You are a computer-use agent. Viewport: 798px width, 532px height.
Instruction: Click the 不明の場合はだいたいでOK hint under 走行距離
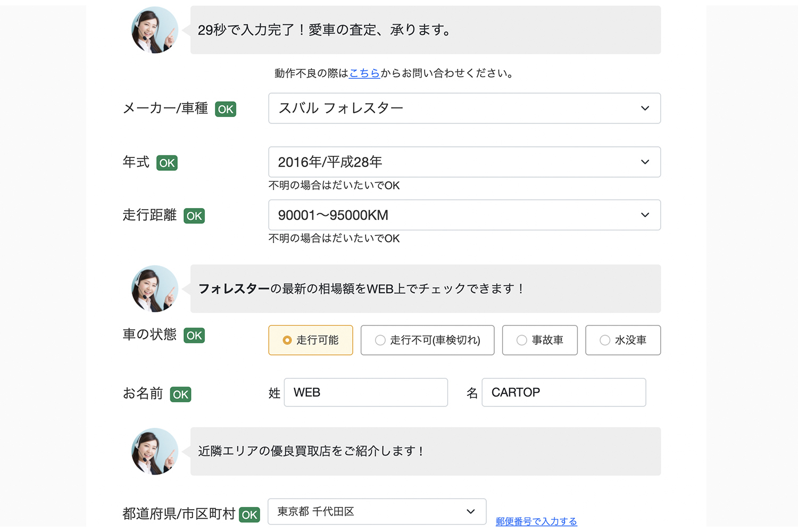pyautogui.click(x=334, y=238)
